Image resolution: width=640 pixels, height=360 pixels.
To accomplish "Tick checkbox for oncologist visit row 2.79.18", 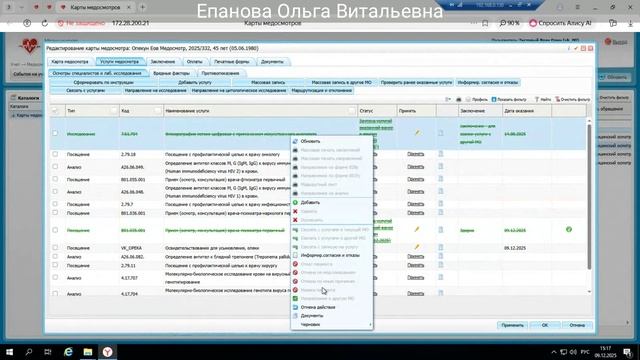I will (55, 154).
